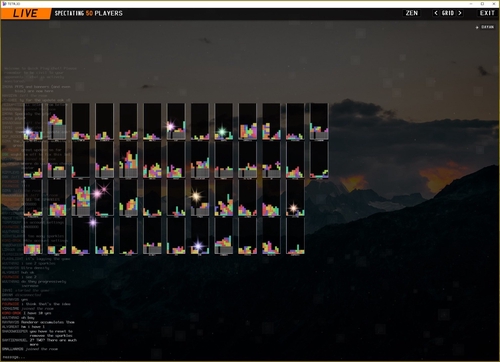The height and width of the screenshot is (362, 500).
Task: Select the last board in the second row
Action: 319,160
